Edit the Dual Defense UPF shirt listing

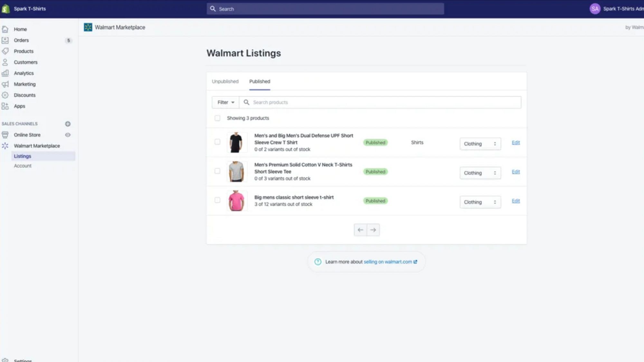[516, 143]
